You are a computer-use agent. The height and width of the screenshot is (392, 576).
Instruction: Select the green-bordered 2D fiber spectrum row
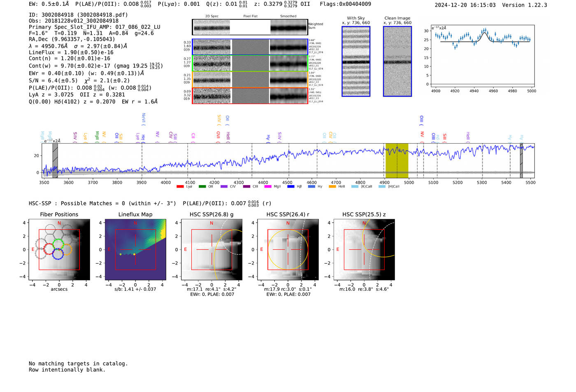250,63
